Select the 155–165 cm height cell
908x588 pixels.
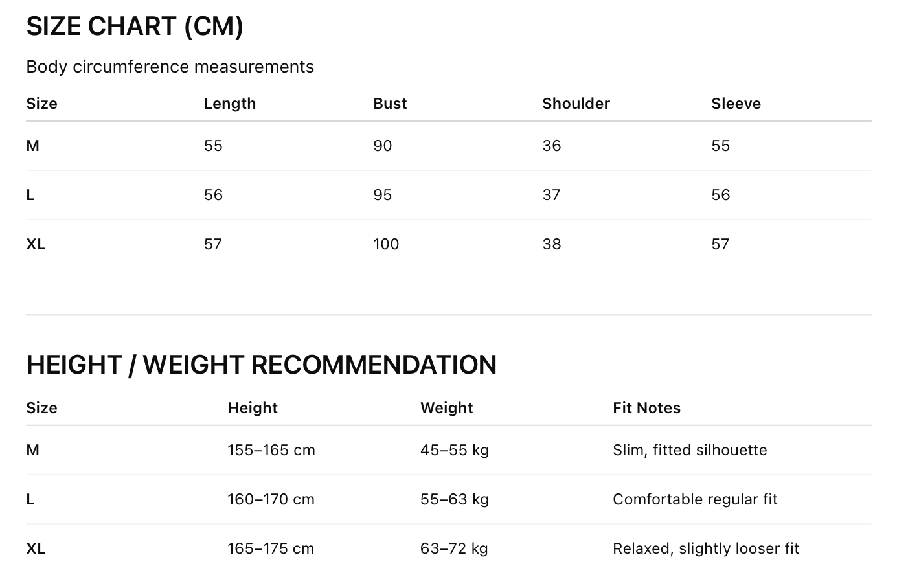pos(271,450)
